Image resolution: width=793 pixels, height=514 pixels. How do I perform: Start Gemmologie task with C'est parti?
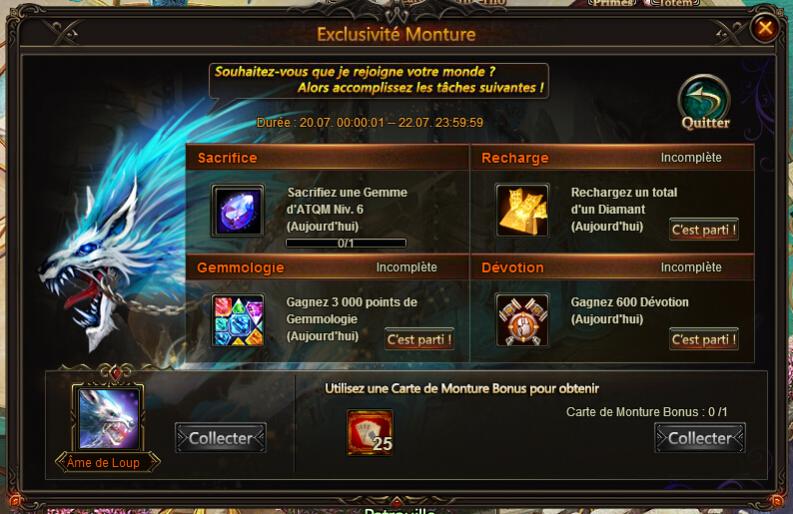click(x=419, y=339)
